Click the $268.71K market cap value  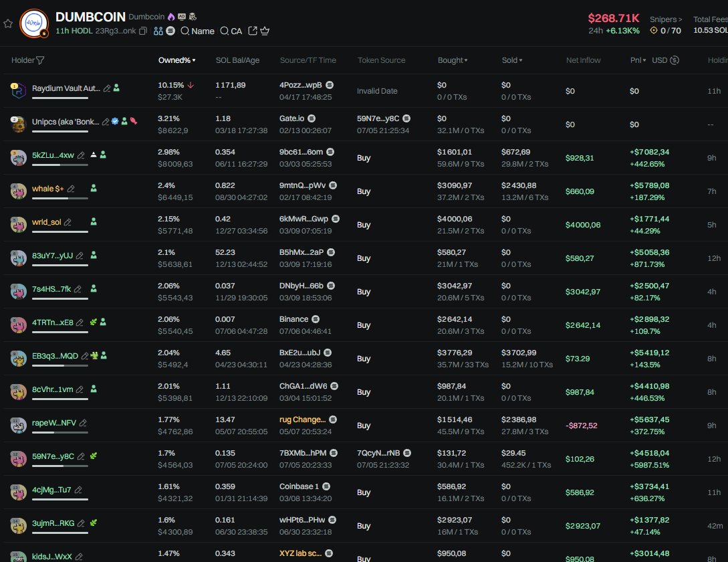613,18
